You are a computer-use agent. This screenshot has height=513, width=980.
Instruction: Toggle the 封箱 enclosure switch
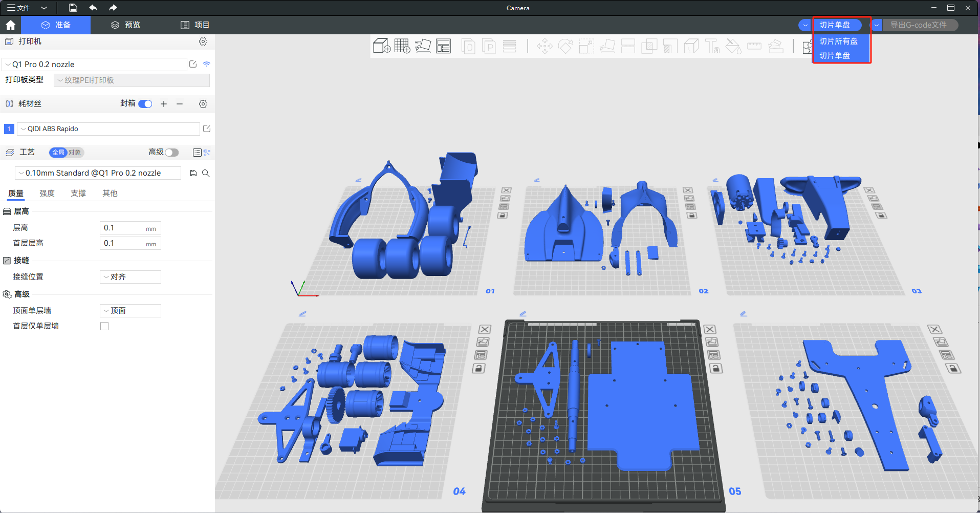point(145,104)
